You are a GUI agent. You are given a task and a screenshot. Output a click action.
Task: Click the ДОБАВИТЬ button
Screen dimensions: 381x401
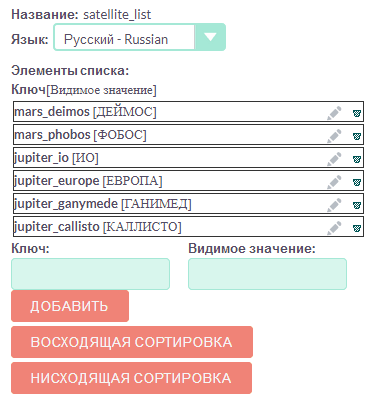point(70,306)
